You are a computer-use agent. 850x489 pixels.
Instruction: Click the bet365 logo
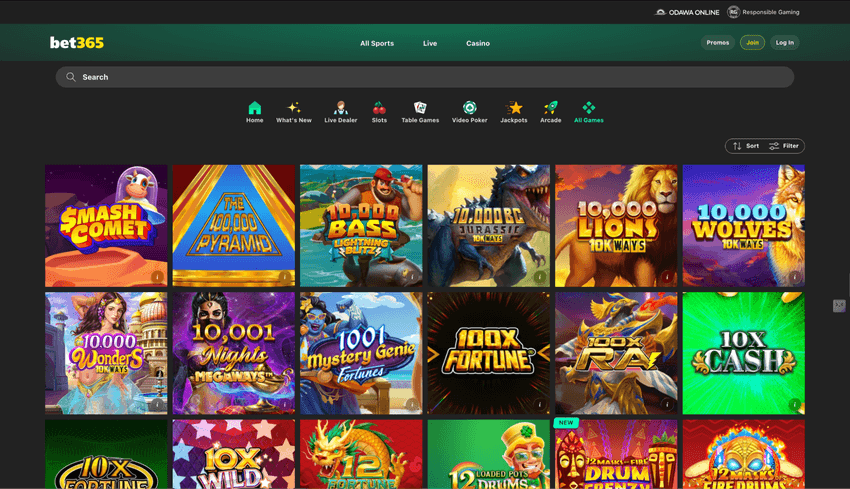click(76, 43)
